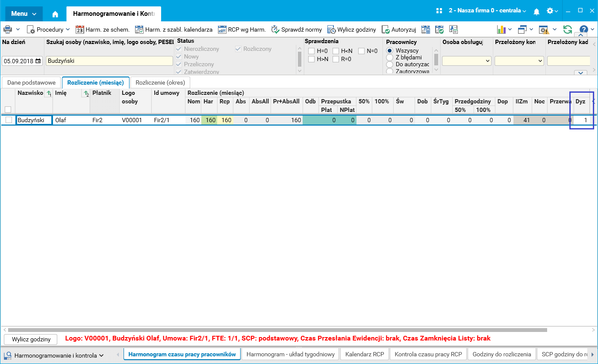Screen dimensions: 598x364
Task: Select the Wszyscy radio button
Action: tap(389, 50)
